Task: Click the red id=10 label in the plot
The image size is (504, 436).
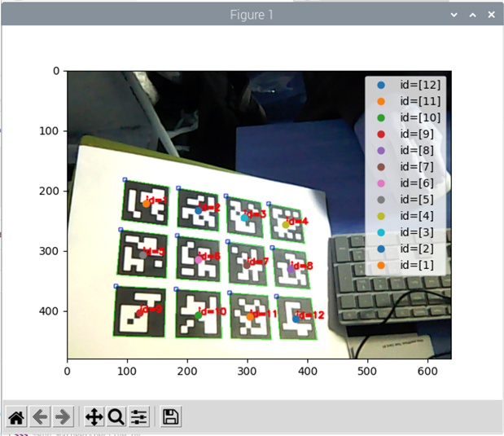Action: coord(213,311)
